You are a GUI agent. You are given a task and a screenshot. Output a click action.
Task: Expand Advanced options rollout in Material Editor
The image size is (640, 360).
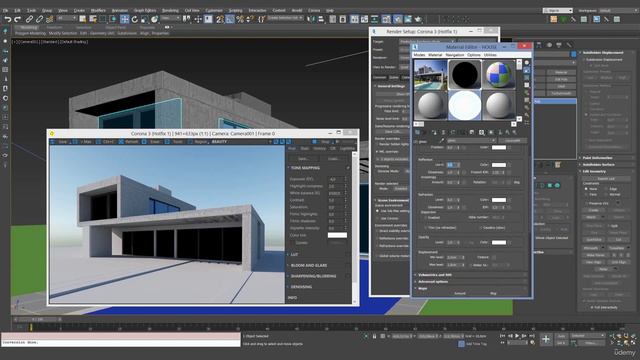tap(433, 282)
